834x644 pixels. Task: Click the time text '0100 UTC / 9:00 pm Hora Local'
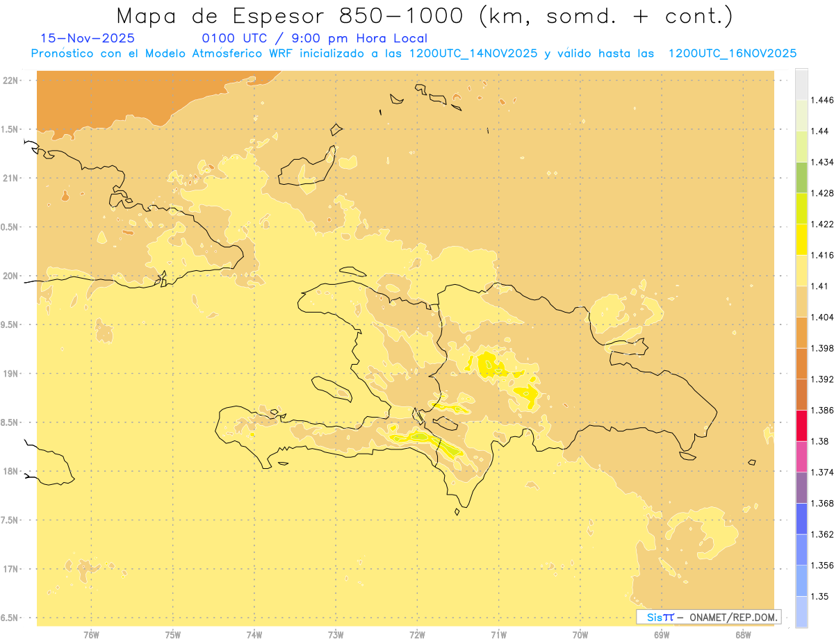coord(314,39)
